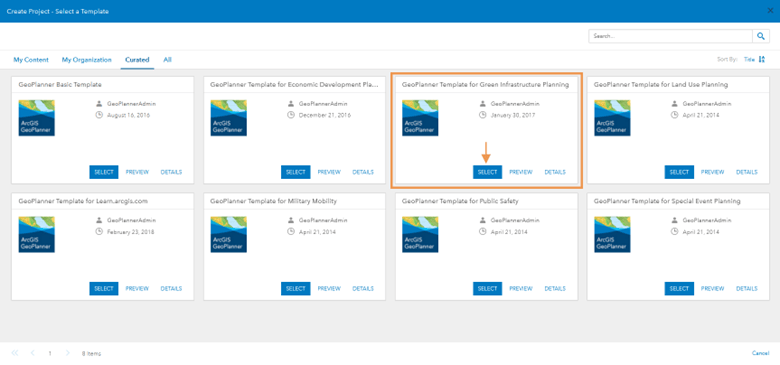Click the 'December 21, 2016' date text
This screenshot has height=365, width=780.
pyautogui.click(x=325, y=115)
